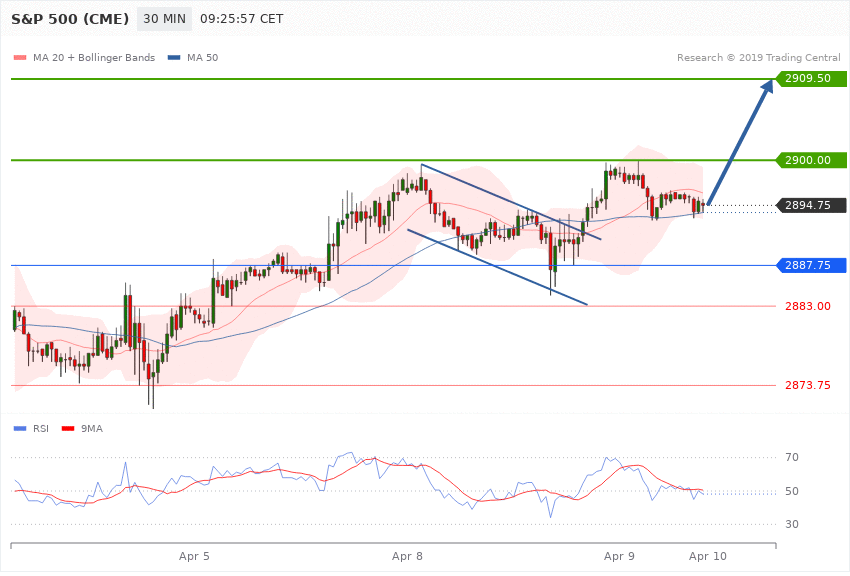The width and height of the screenshot is (850, 576).
Task: Click the Apr 8 date axis label
Action: pyautogui.click(x=407, y=556)
